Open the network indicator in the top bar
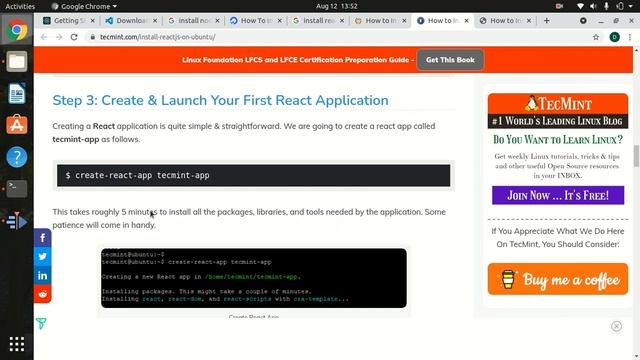The width and height of the screenshot is (640, 360). [580, 6]
